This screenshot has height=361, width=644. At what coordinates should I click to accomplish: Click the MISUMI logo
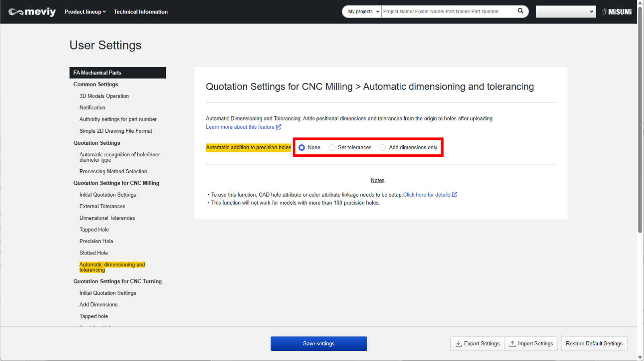click(x=616, y=12)
